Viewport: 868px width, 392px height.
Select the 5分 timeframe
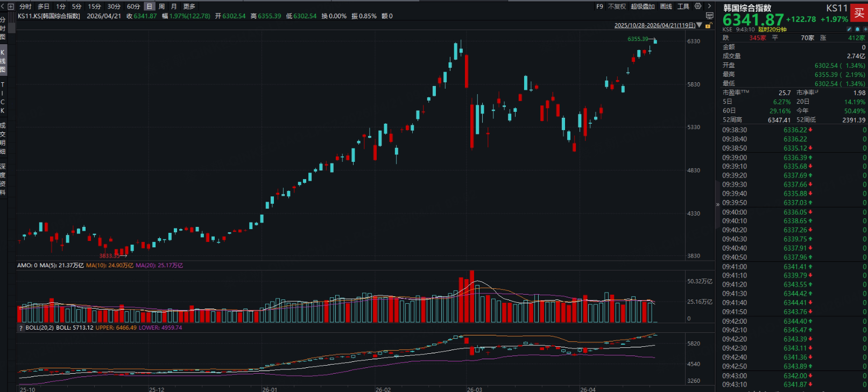pos(77,6)
